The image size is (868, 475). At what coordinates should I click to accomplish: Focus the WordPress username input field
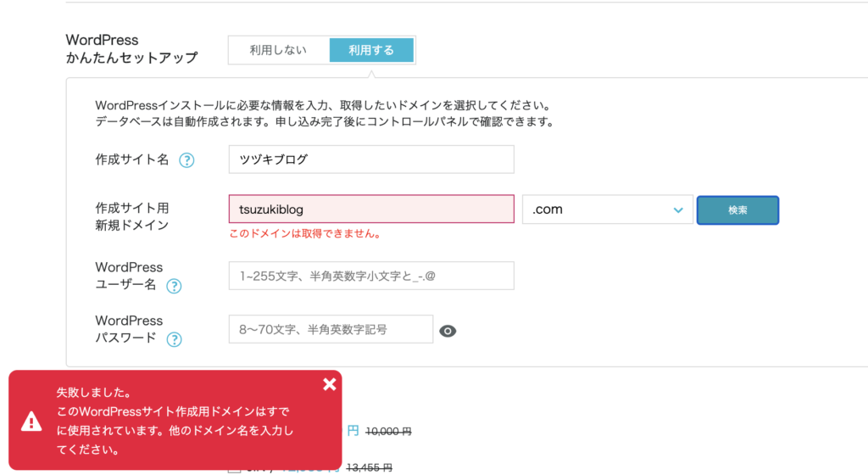pyautogui.click(x=371, y=276)
